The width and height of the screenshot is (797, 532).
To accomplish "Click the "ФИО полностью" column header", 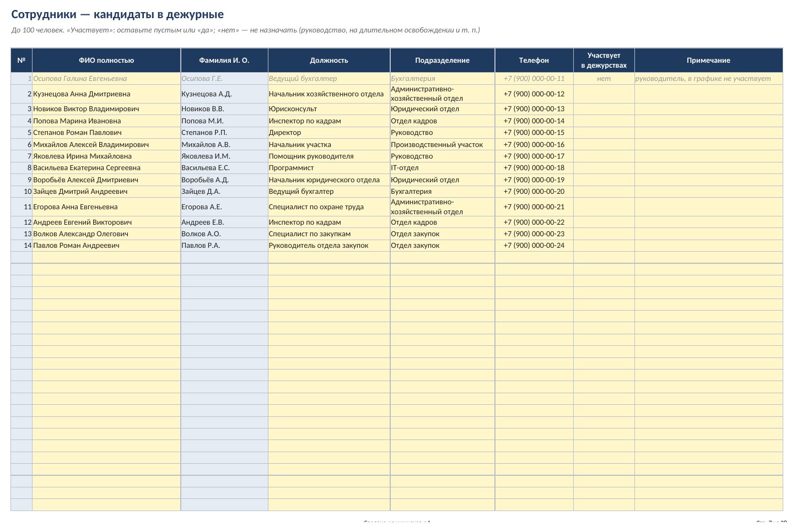I will 106,61.
